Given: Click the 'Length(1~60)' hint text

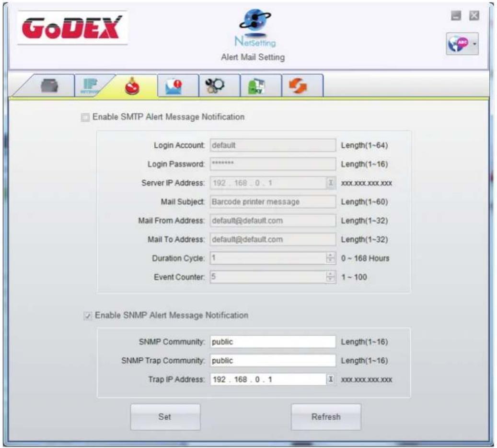Looking at the screenshot, I should [x=365, y=202].
